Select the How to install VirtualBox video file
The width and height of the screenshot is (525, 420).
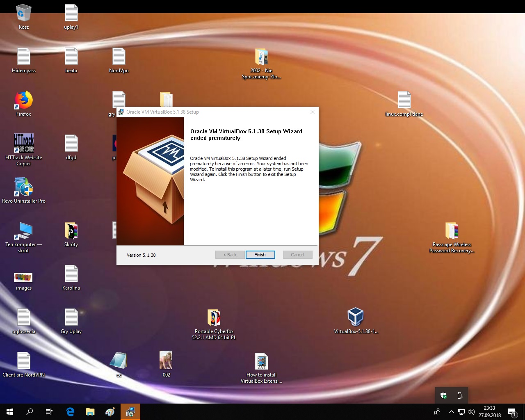(x=261, y=361)
